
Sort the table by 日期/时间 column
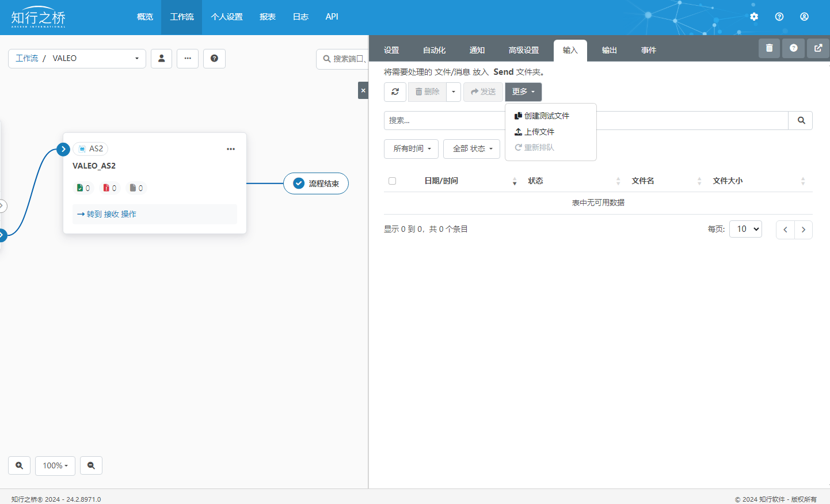click(470, 181)
